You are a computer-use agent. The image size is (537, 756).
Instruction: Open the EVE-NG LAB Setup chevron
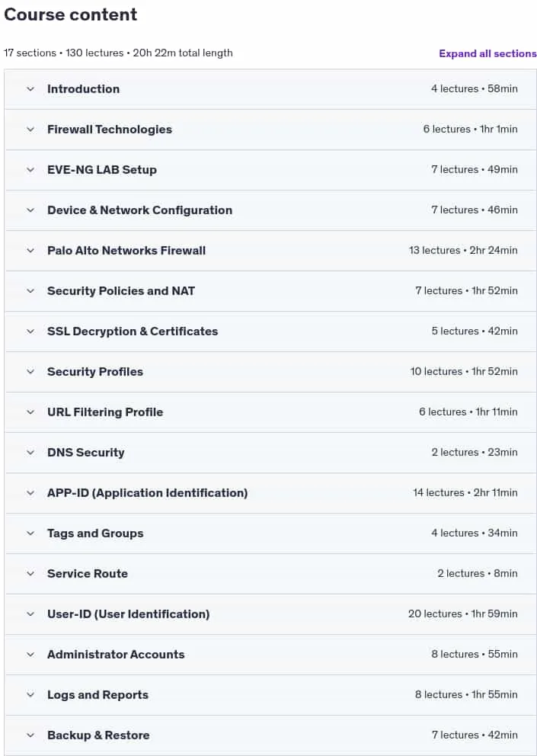tap(30, 170)
